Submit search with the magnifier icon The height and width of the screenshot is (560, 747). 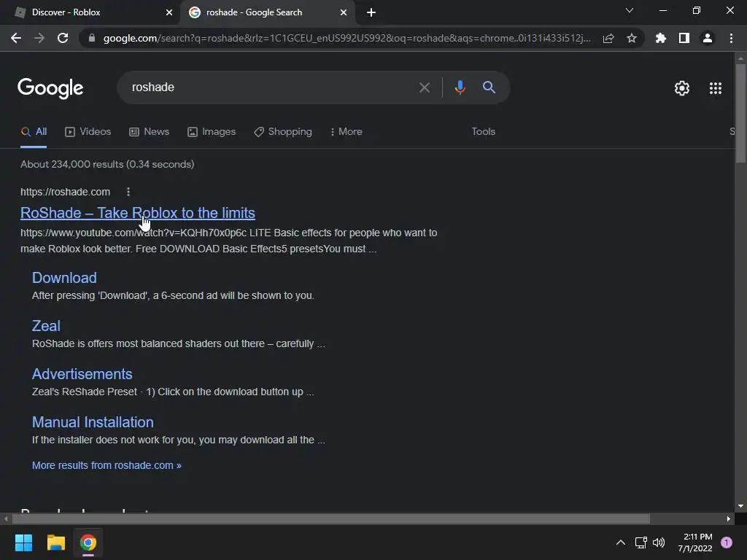tap(489, 87)
